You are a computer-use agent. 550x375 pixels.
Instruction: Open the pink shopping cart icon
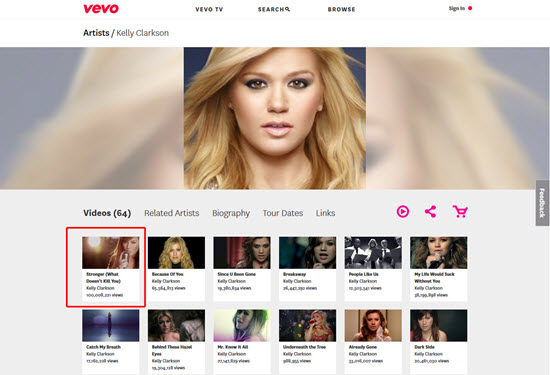tap(460, 212)
